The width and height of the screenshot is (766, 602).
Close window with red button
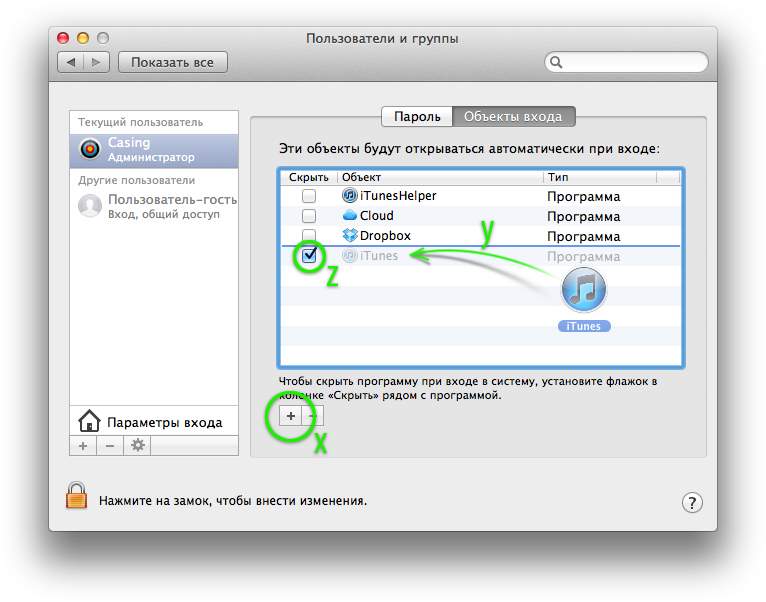coord(63,38)
